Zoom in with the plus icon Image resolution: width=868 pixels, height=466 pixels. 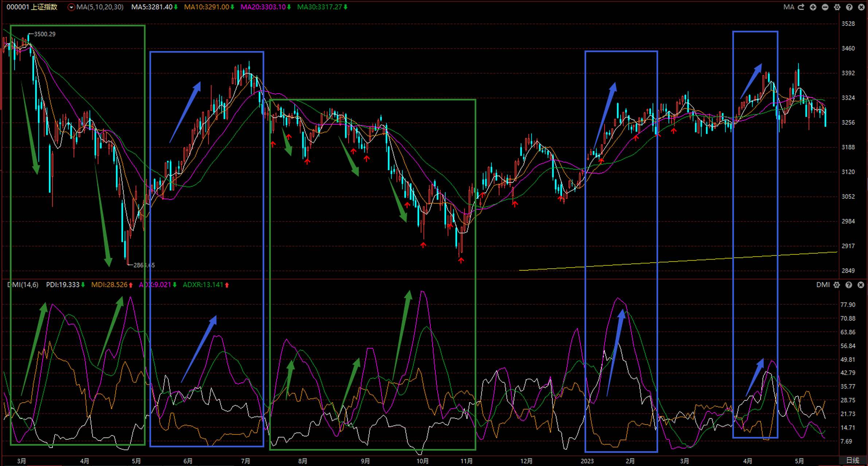point(813,7)
